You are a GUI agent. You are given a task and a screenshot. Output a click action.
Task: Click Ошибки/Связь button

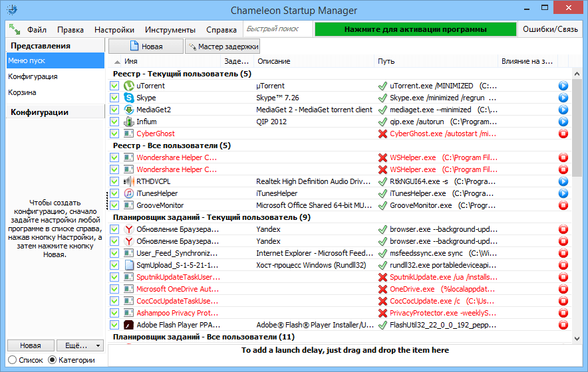click(550, 29)
